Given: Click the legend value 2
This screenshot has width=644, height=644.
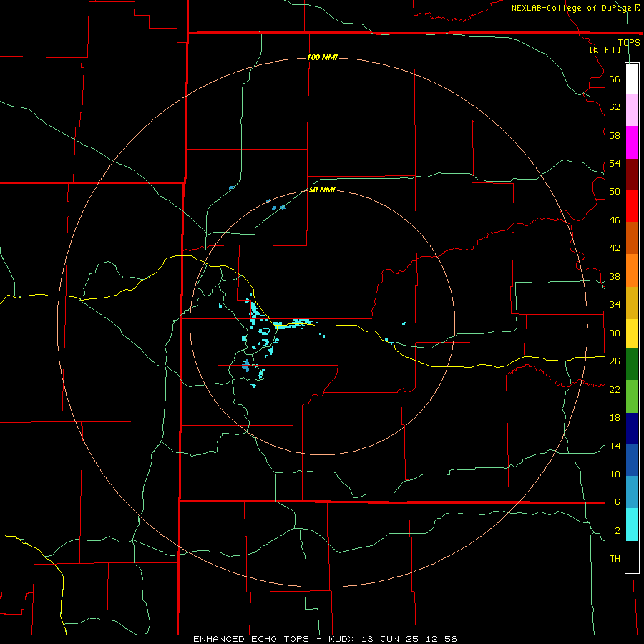Looking at the screenshot, I should pyautogui.click(x=618, y=531).
